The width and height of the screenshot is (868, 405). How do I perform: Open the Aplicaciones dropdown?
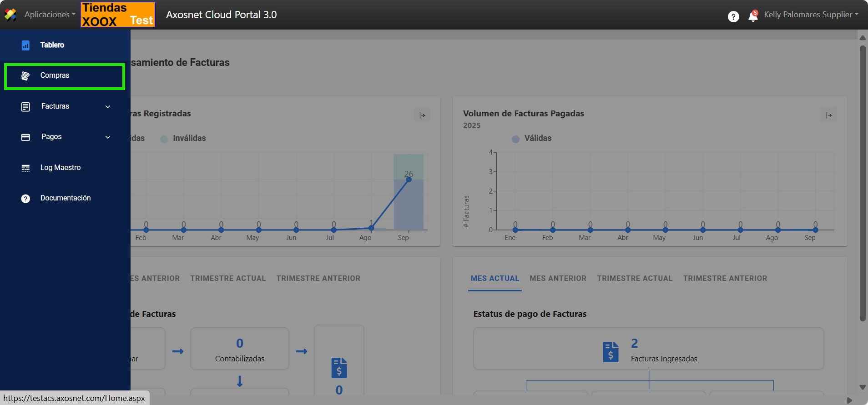pos(50,15)
